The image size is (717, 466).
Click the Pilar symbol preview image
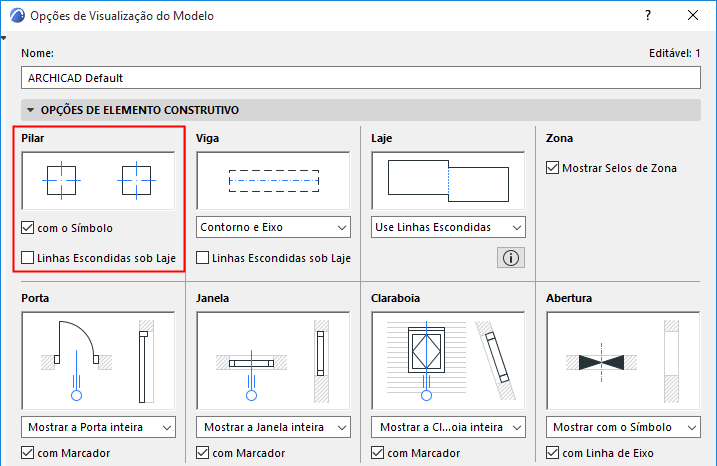(x=99, y=181)
